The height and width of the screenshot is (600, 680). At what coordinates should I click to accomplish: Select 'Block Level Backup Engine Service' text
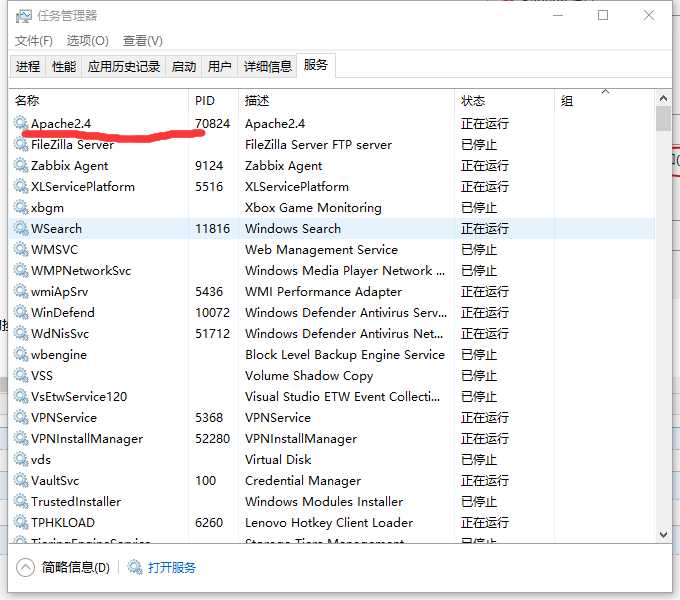(x=345, y=355)
